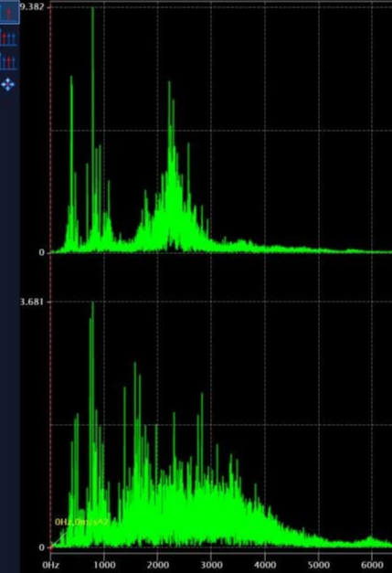Click the 5000 frequency axis label

pos(319,565)
